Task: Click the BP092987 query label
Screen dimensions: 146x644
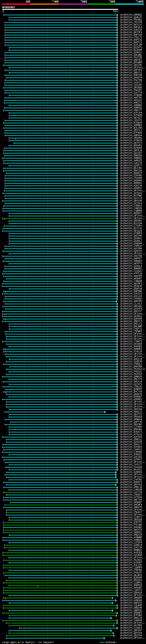Action: (8, 7)
